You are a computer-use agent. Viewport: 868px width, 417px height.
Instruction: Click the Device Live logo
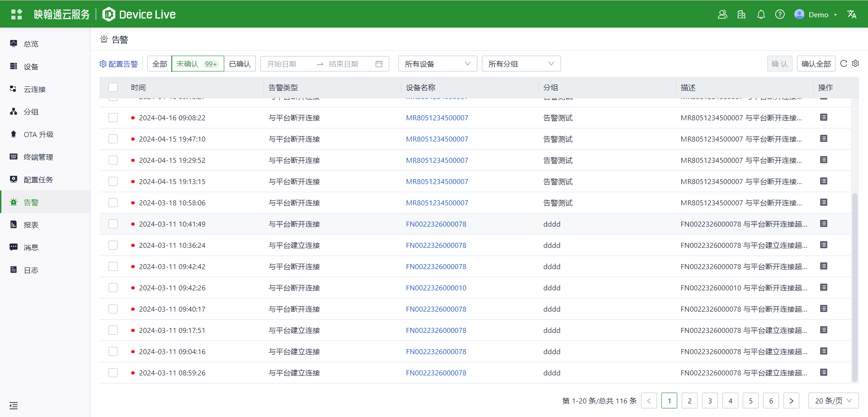[x=139, y=14]
